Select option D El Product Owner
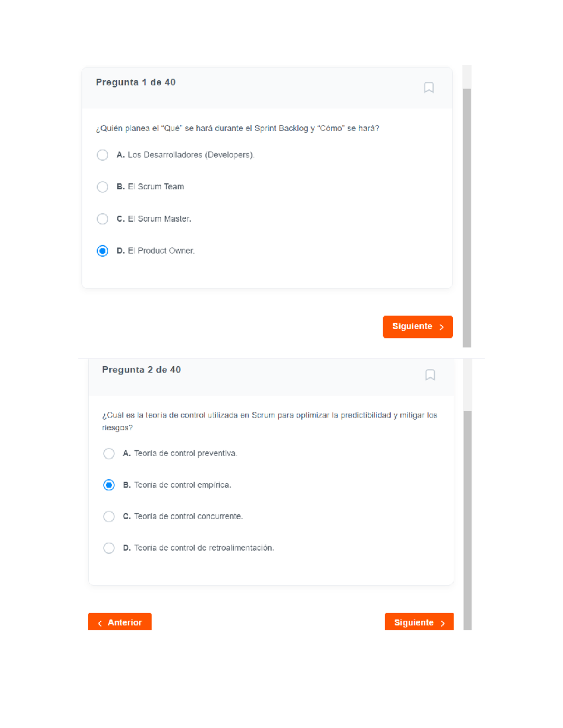The image size is (563, 728). point(102,251)
